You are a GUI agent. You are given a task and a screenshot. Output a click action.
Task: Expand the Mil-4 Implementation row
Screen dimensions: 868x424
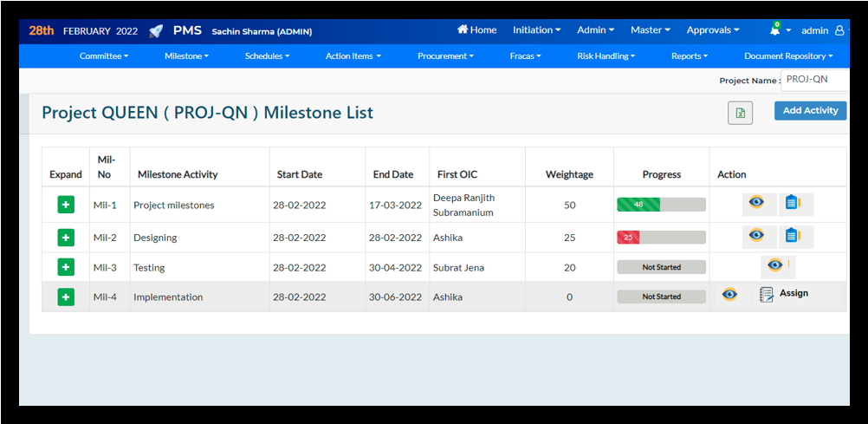point(66,297)
